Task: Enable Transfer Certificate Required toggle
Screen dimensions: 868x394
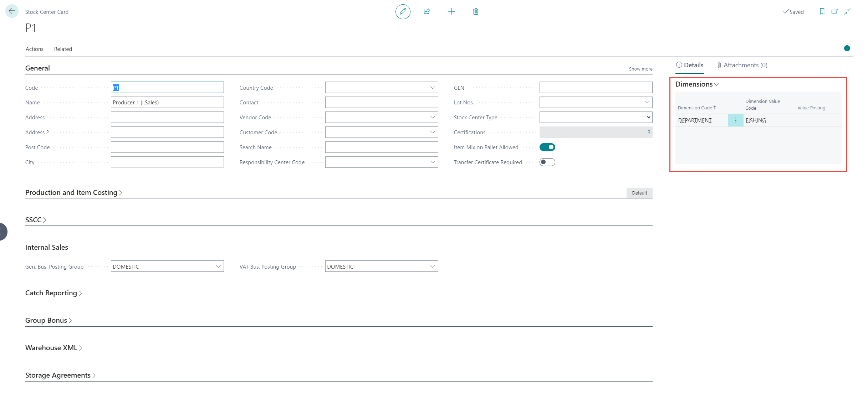Action: pyautogui.click(x=547, y=162)
